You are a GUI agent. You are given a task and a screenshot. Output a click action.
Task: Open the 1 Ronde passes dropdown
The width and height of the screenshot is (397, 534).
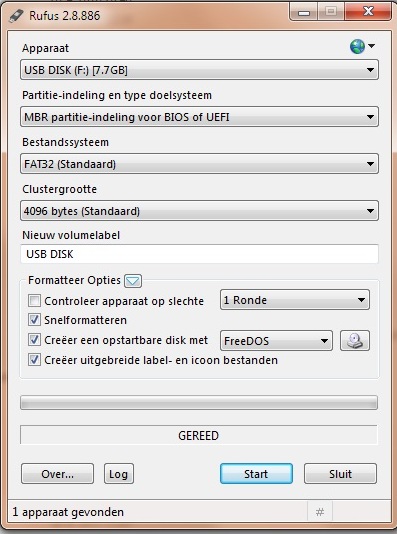(295, 300)
